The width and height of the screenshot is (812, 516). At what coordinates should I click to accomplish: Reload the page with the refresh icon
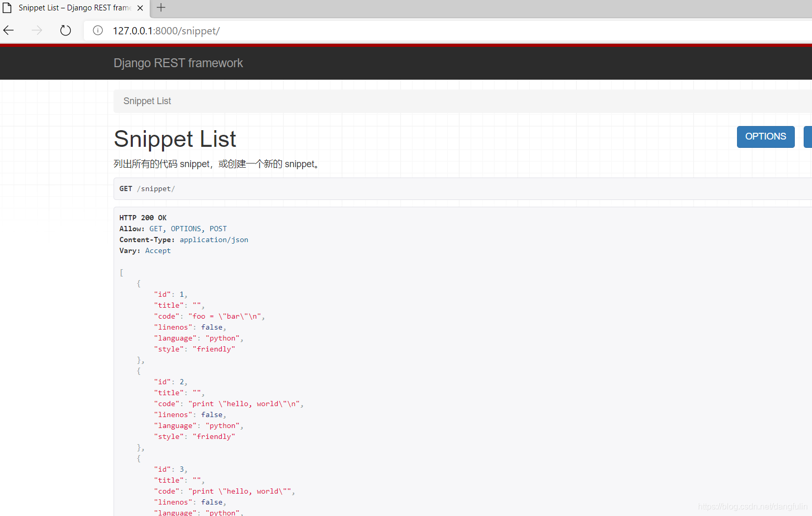(x=65, y=31)
